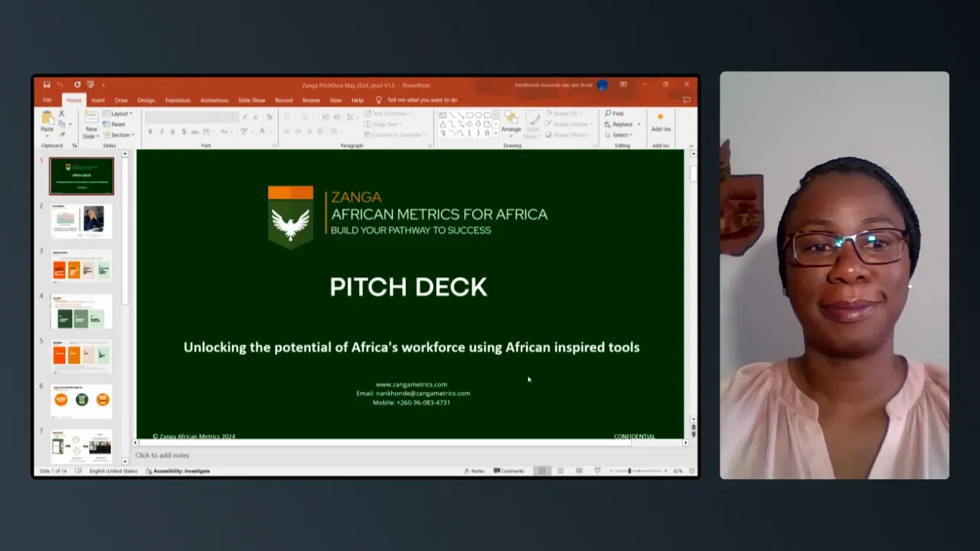Click the English (United States) language indicator

[115, 471]
